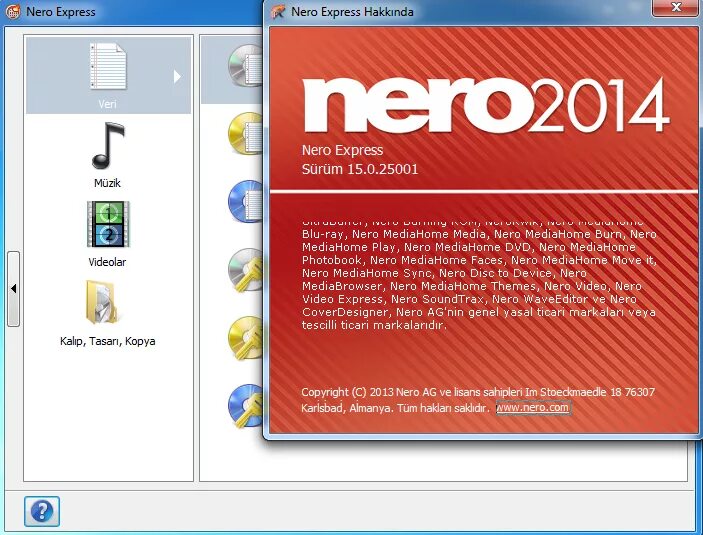Select the silver data CD disc option
Image resolution: width=703 pixels, height=535 pixels.
coord(245,66)
